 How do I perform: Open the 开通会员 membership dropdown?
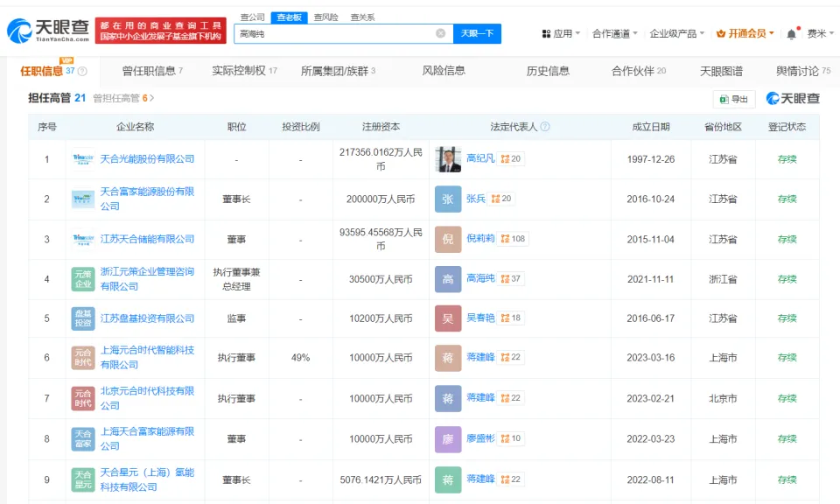pyautogui.click(x=745, y=33)
